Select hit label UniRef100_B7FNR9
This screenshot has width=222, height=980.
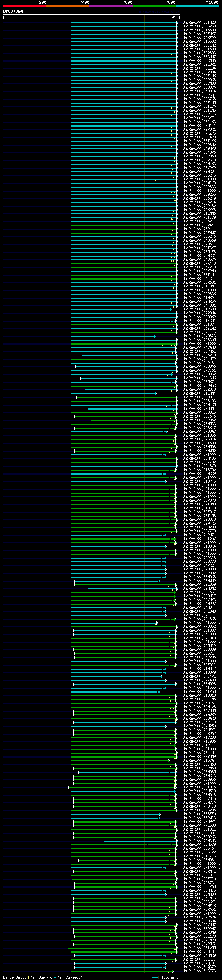tap(199, 940)
